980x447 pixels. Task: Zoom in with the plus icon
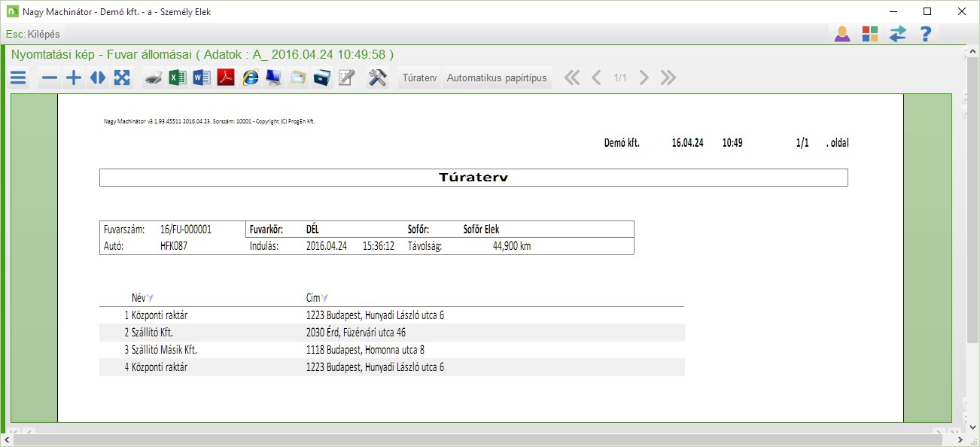coord(73,78)
